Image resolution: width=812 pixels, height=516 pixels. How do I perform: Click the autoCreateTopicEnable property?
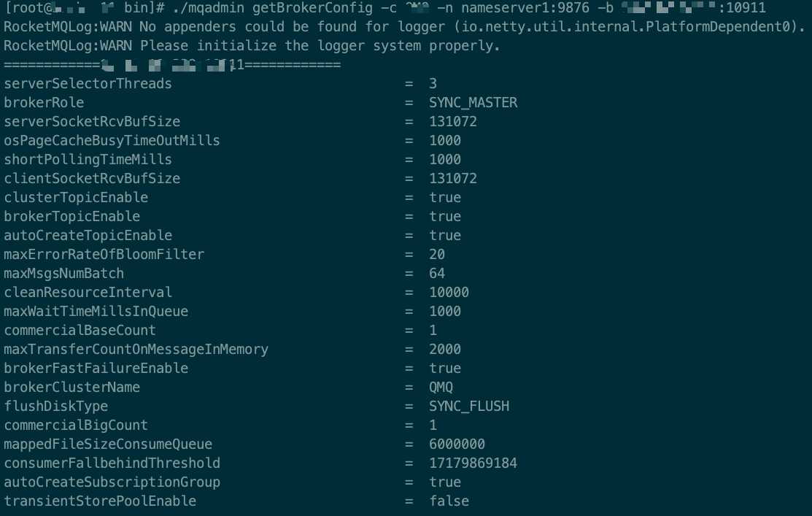click(x=88, y=235)
